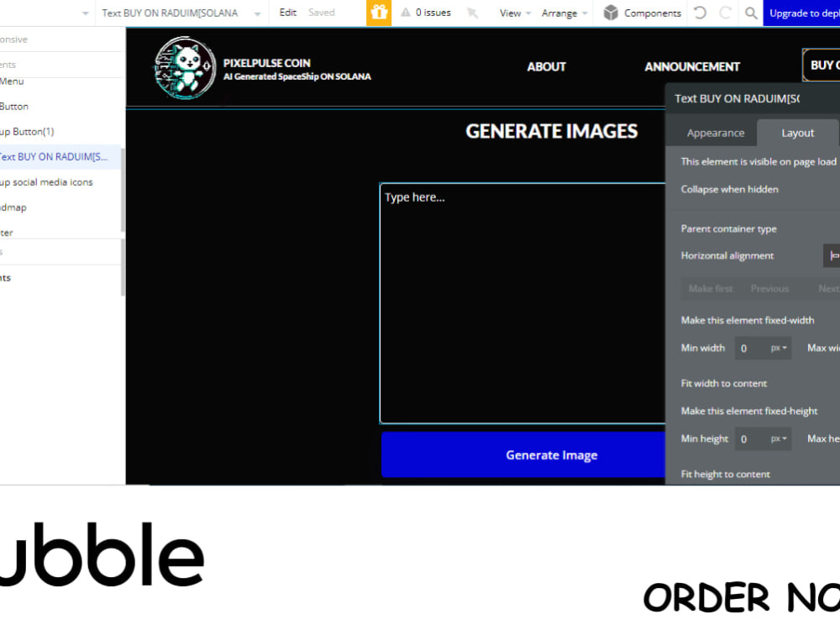
Task: Switch to the Layout tab
Action: (x=797, y=133)
